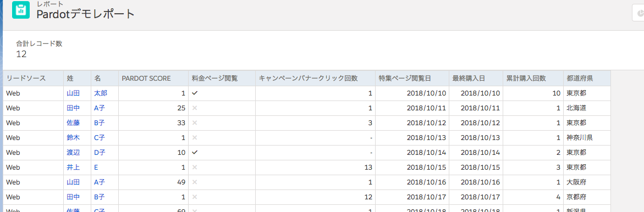The width and height of the screenshot is (644, 212).
Task: Toggle 料金ページ閲覧 mark in 鈴木 C子 row
Action: 195,137
